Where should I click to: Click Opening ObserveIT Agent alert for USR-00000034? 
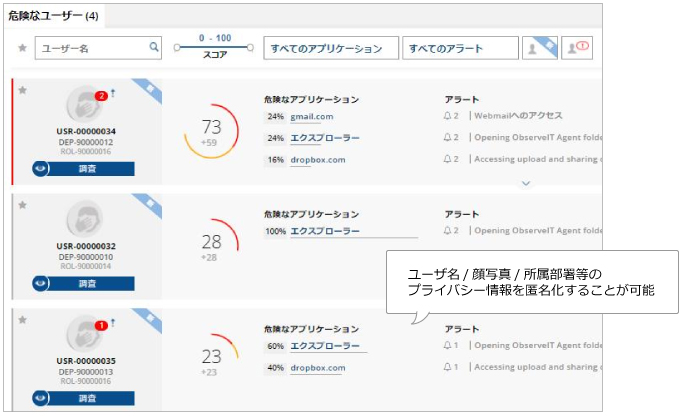tap(538, 138)
